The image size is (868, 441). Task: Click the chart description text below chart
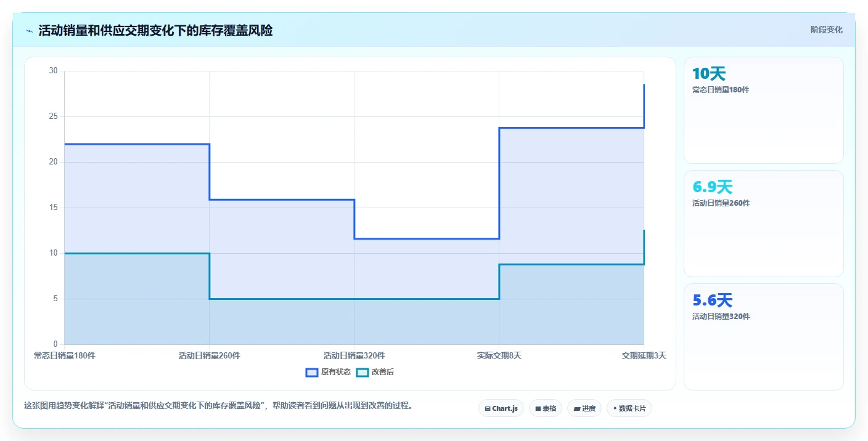click(218, 406)
